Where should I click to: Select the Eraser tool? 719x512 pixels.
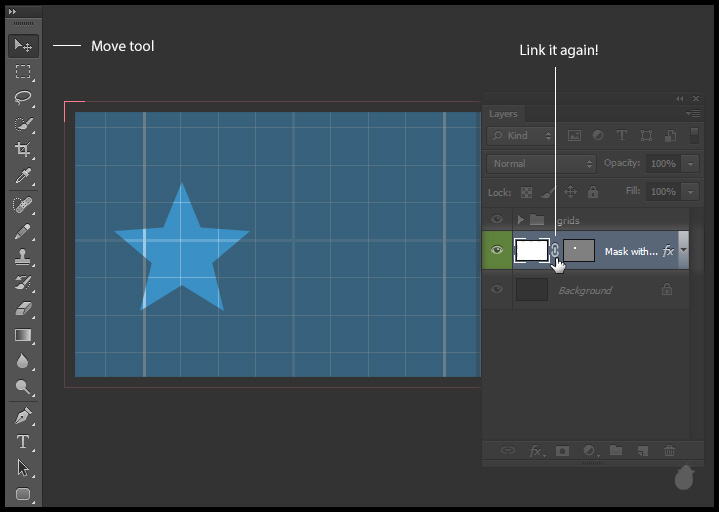click(23, 309)
